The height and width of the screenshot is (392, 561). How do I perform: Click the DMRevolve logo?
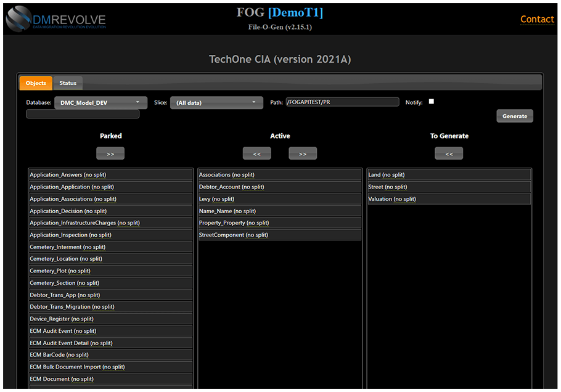pyautogui.click(x=56, y=18)
